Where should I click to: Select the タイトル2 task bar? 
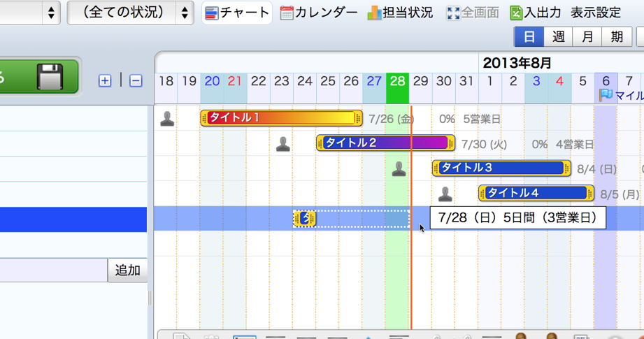tap(386, 143)
